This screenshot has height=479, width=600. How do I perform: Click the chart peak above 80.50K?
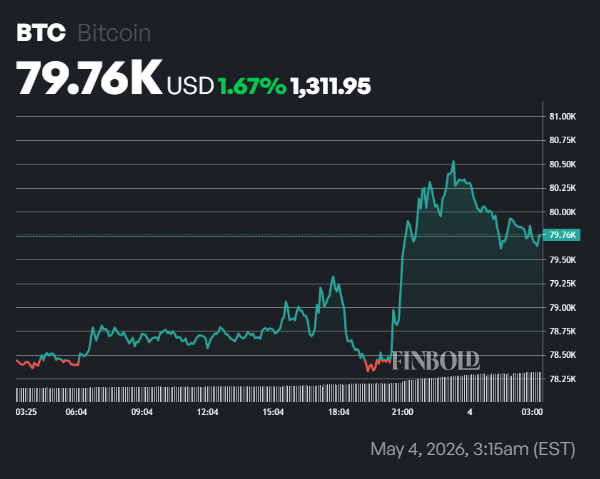[453, 161]
